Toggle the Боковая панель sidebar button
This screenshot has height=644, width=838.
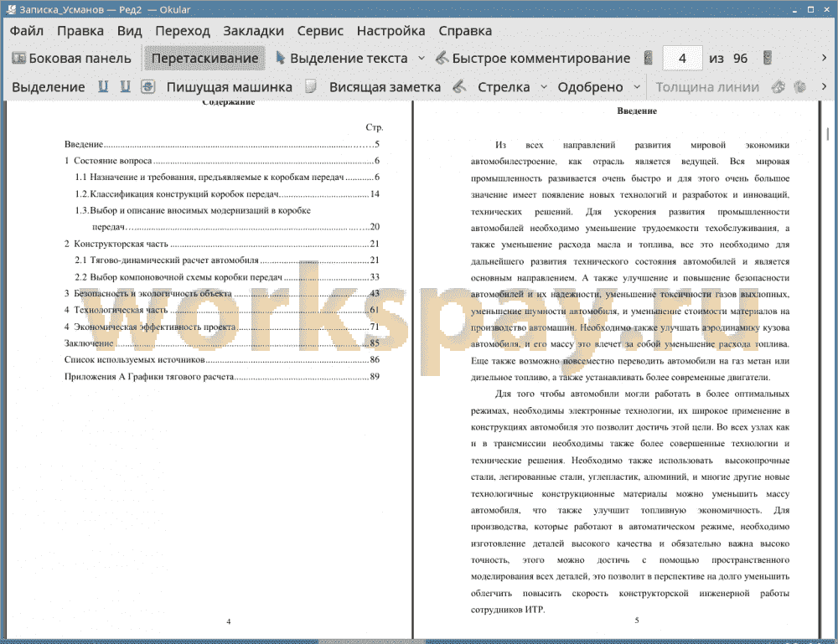[x=71, y=59]
